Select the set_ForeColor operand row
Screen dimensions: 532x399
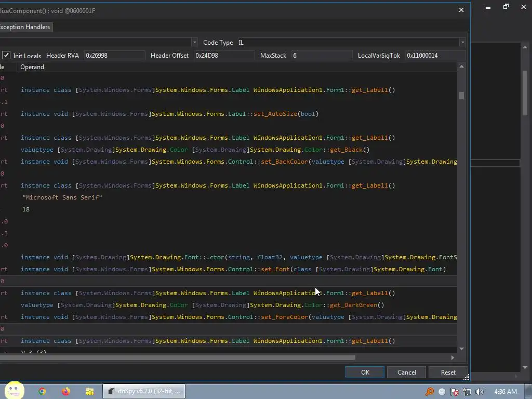pos(239,317)
